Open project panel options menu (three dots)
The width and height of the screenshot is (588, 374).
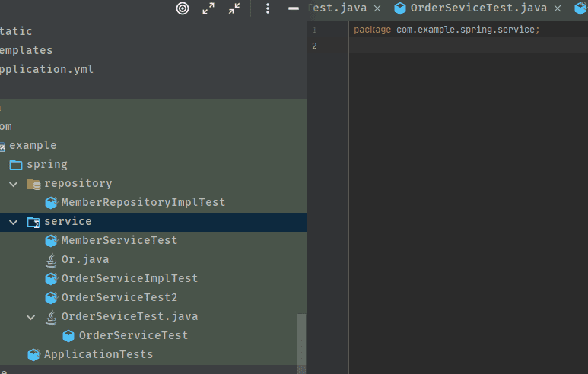[268, 8]
